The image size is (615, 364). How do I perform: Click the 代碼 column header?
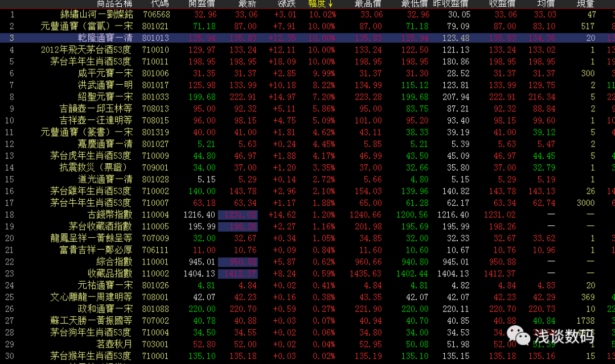point(159,3)
